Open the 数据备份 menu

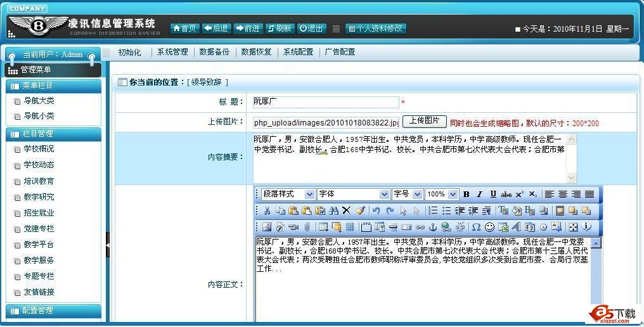214,52
